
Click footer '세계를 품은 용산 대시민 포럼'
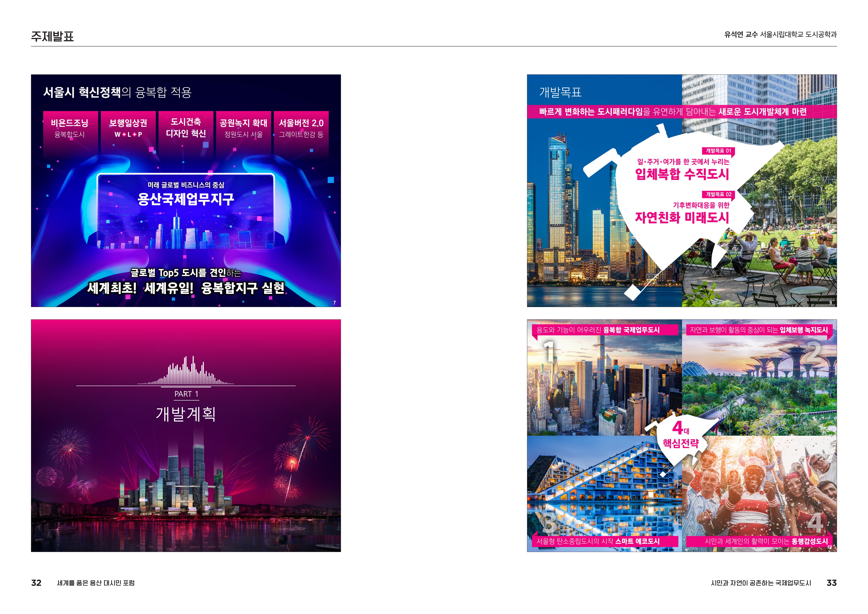[x=96, y=583]
